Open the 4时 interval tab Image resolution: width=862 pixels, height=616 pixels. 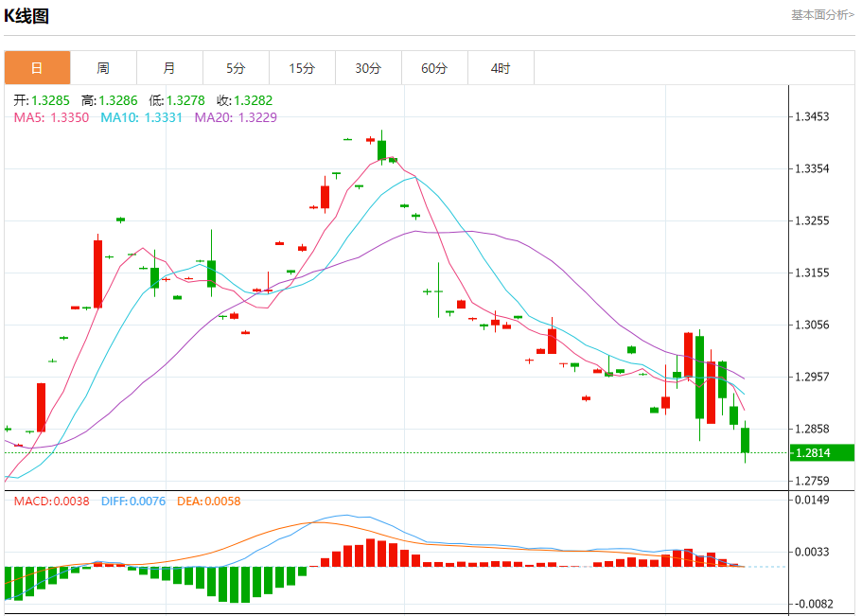click(x=501, y=68)
